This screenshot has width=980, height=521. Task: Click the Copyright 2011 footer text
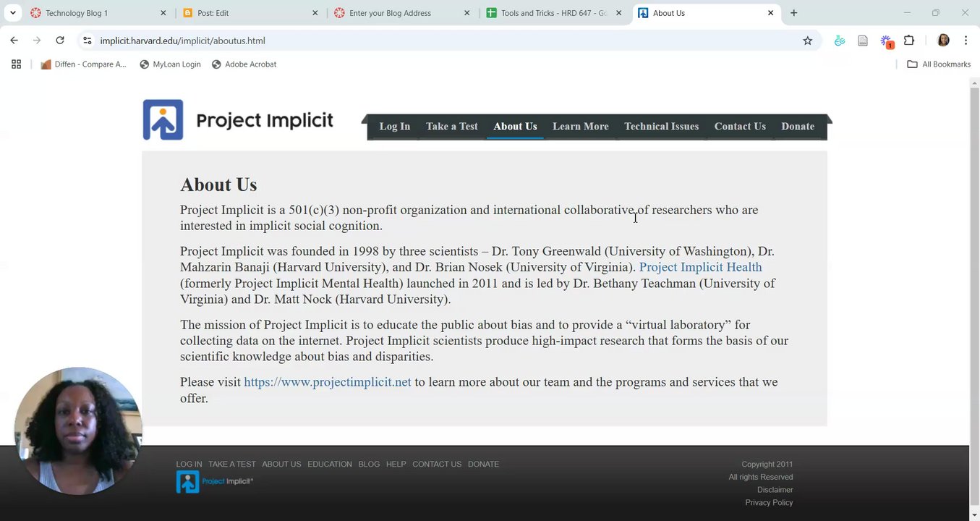coord(767,464)
